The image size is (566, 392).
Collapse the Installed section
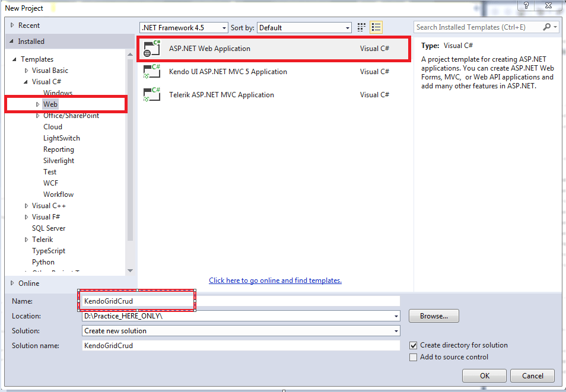coord(12,42)
